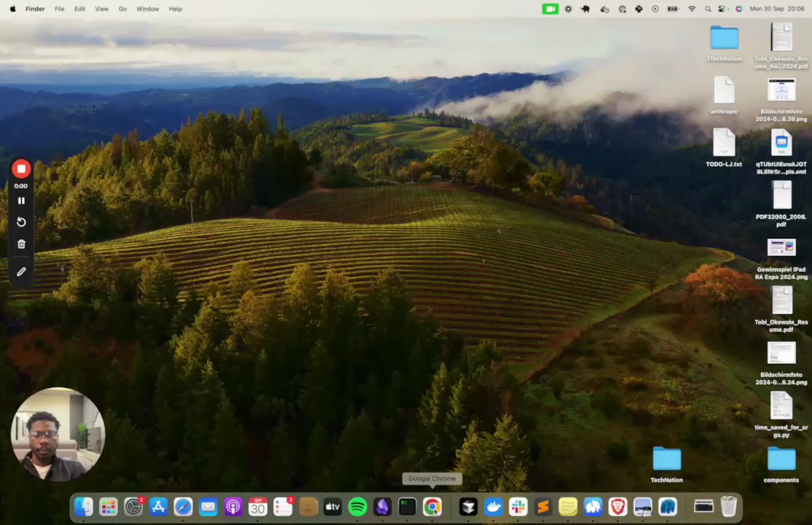Launch Apple TV from the Dock

pyautogui.click(x=332, y=507)
